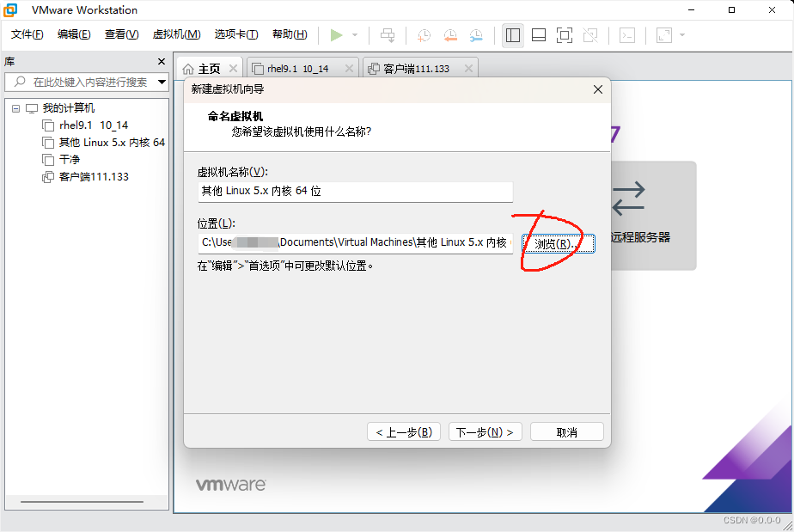The height and width of the screenshot is (532, 794).
Task: Click the < 上一步(B) back button
Action: [x=404, y=432]
